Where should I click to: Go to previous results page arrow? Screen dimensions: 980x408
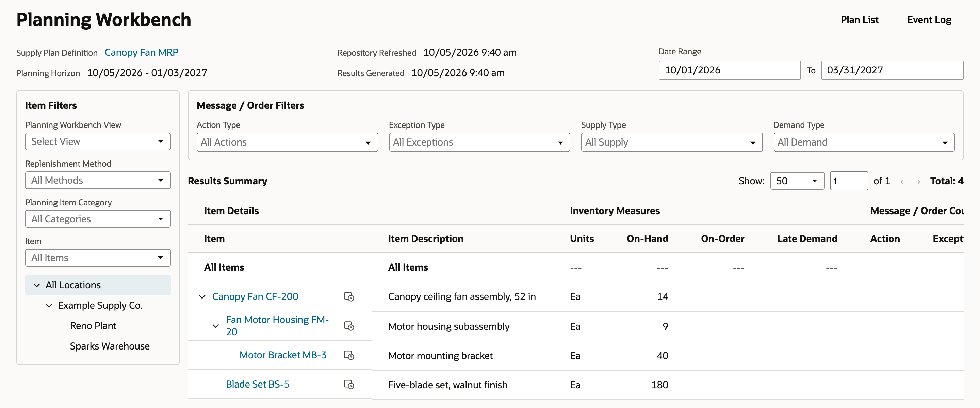tap(902, 181)
